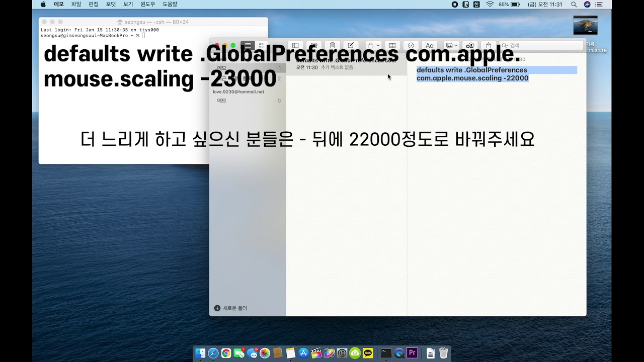644x362 pixels.
Task: Open the lock note dropdown
Action: [373, 46]
